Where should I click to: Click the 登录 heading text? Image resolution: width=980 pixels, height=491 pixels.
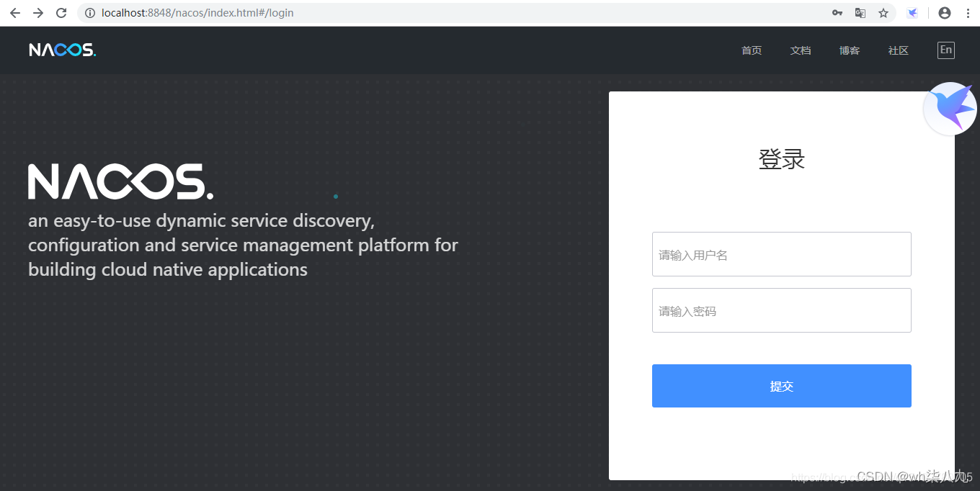point(782,159)
